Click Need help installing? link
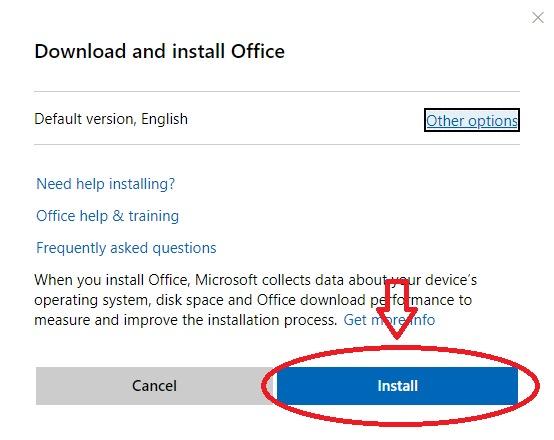Image resolution: width=554 pixels, height=440 pixels. (106, 184)
